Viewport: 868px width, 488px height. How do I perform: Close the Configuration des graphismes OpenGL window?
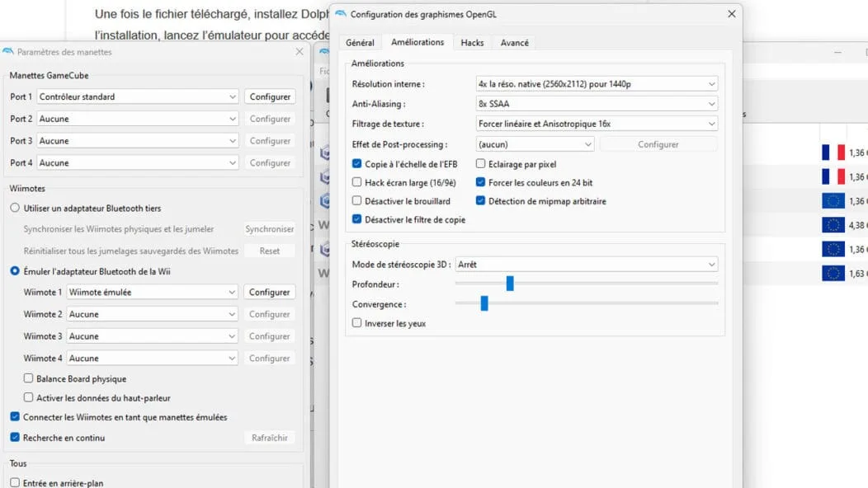coord(731,14)
